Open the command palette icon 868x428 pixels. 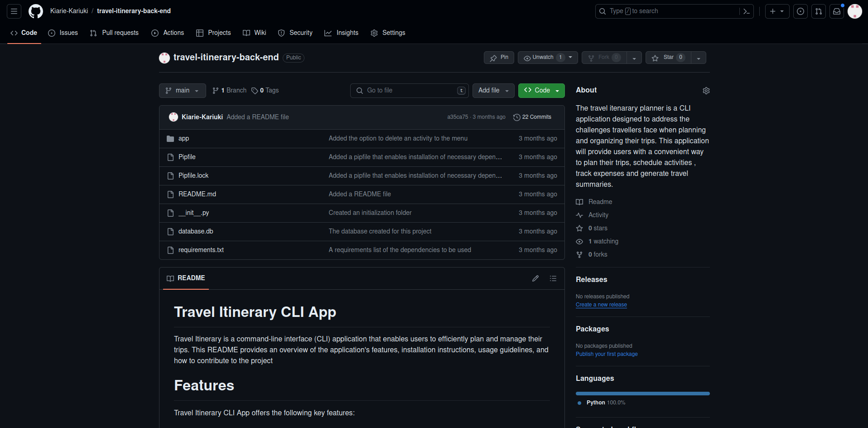tap(746, 11)
